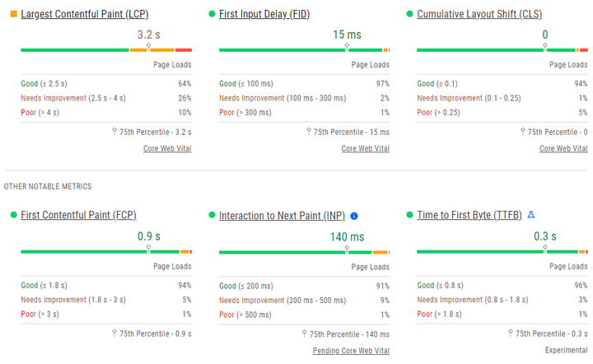The width and height of the screenshot is (593, 364).
Task: Click the red poor segment of LCP bar
Action: [184, 50]
